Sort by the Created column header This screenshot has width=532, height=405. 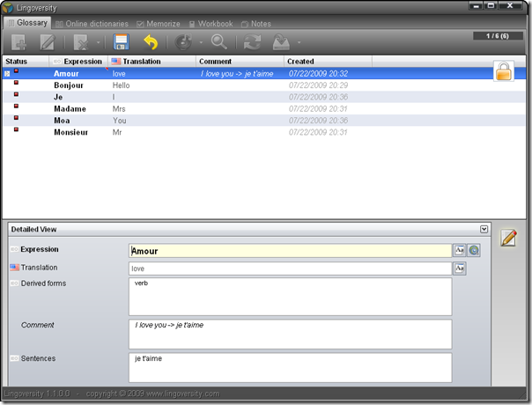click(328, 62)
